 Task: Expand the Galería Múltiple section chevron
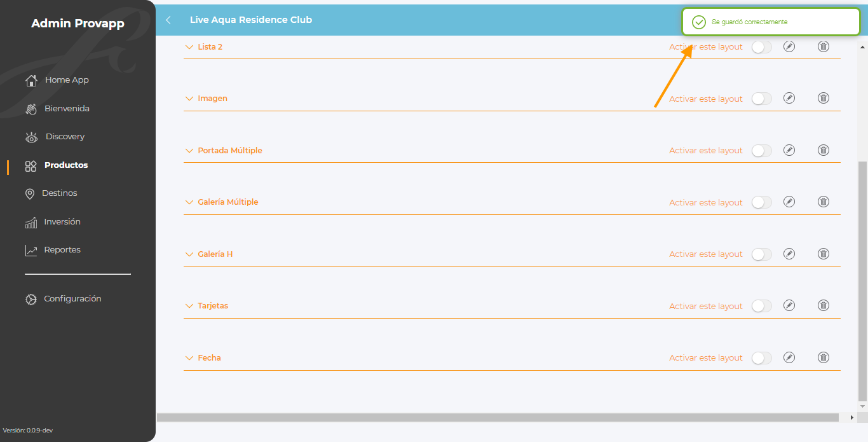(189, 202)
